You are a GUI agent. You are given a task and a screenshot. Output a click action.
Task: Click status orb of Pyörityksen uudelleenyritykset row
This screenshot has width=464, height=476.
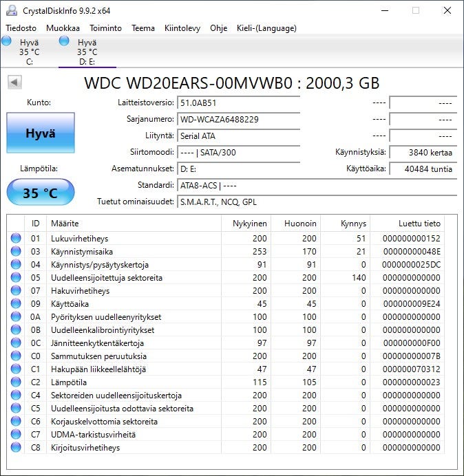click(x=16, y=316)
